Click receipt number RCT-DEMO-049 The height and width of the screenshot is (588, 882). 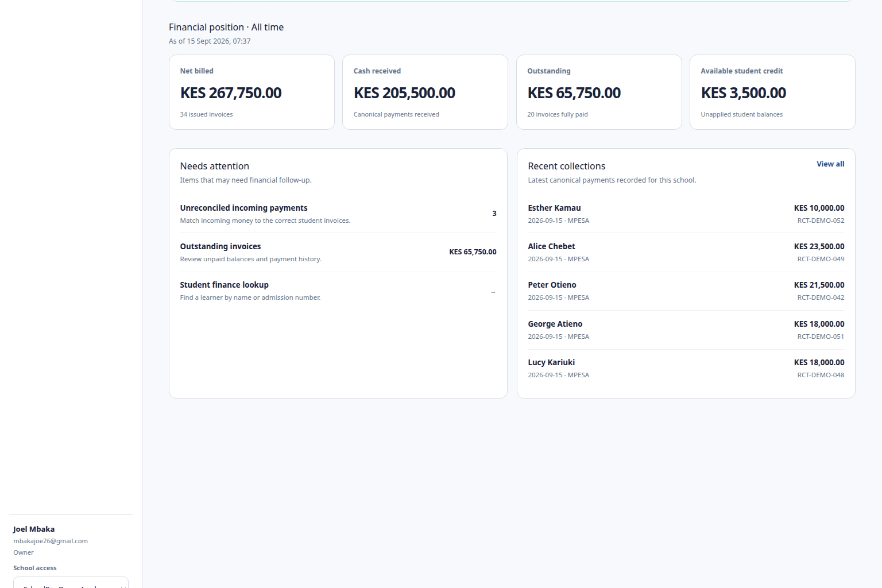click(x=821, y=259)
